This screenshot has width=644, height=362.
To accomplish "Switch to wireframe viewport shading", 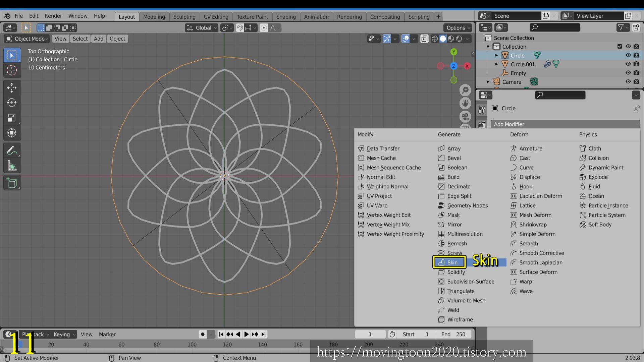I will coord(435,39).
